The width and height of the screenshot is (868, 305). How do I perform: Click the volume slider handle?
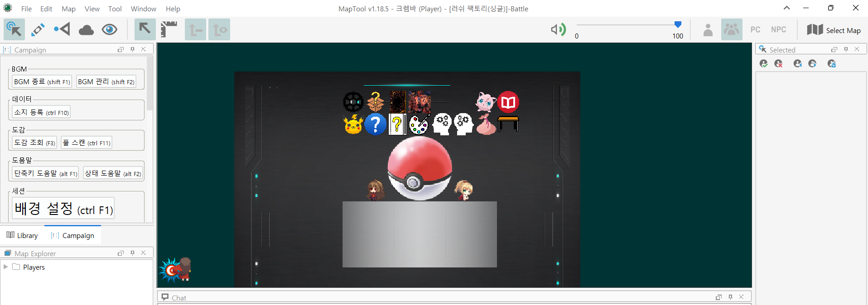[678, 24]
